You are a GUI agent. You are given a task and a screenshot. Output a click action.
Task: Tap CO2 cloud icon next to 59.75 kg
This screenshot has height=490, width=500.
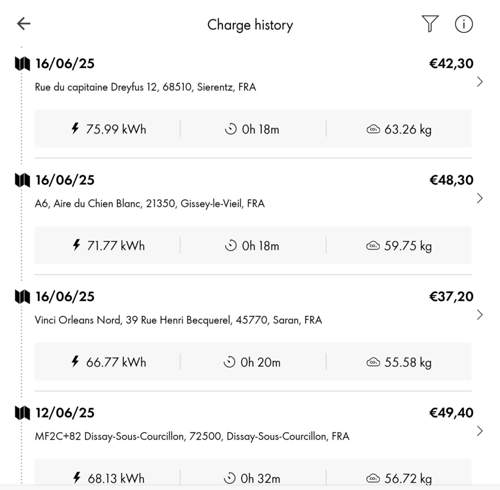[373, 246]
